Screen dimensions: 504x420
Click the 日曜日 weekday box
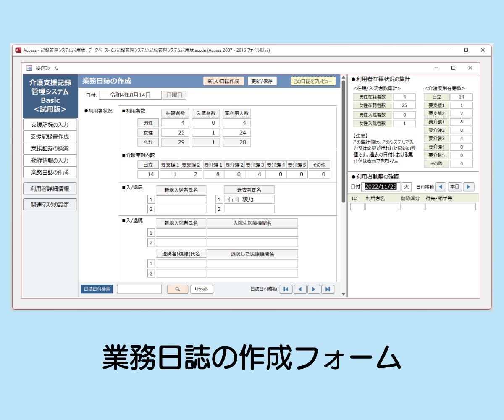[175, 95]
